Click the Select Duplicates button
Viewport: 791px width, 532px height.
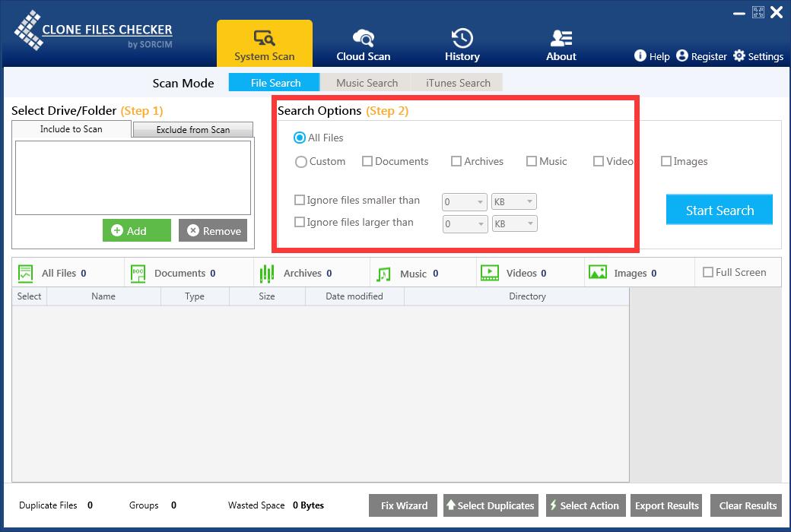[491, 505]
